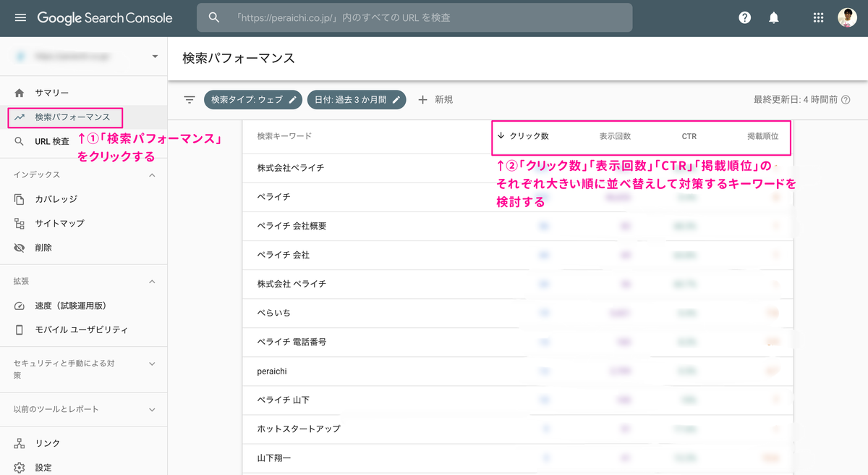This screenshot has height=475, width=868.
Task: Click the phone icon beside モバイル ユーザビリティ
Action: 20,329
